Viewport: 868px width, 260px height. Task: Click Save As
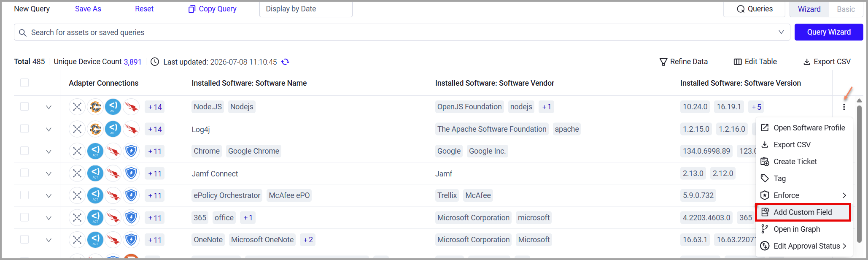click(x=88, y=9)
